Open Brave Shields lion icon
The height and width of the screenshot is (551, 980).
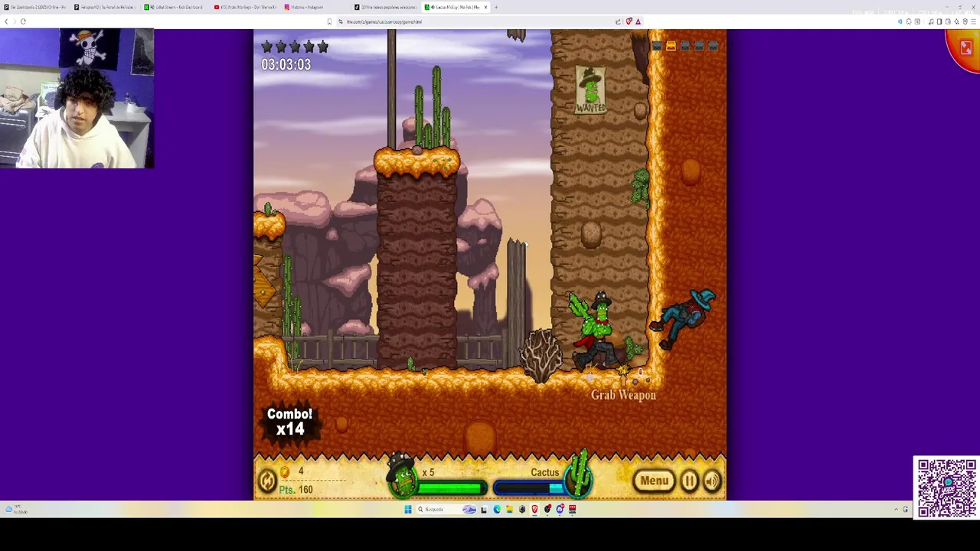629,21
